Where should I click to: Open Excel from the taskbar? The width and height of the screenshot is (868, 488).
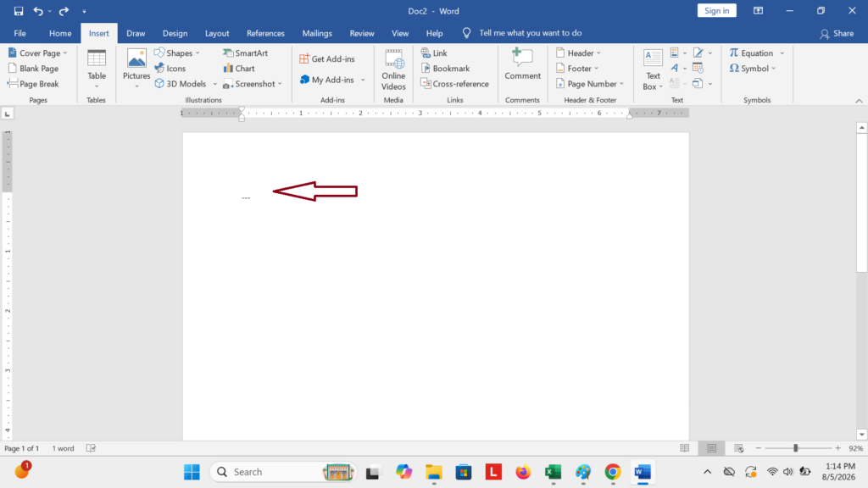click(553, 472)
